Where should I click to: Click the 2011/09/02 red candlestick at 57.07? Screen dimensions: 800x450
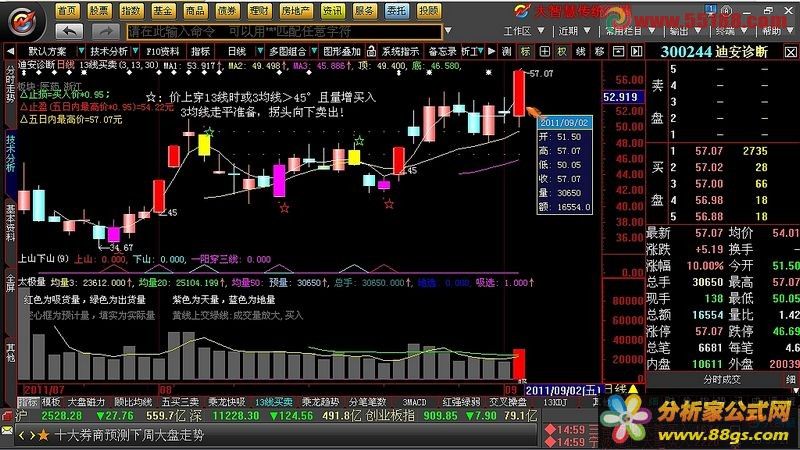pos(519,94)
